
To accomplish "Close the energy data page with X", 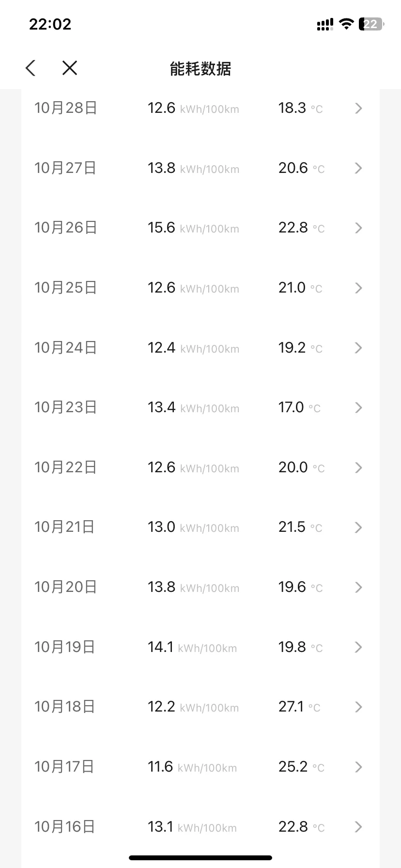I will coord(70,68).
